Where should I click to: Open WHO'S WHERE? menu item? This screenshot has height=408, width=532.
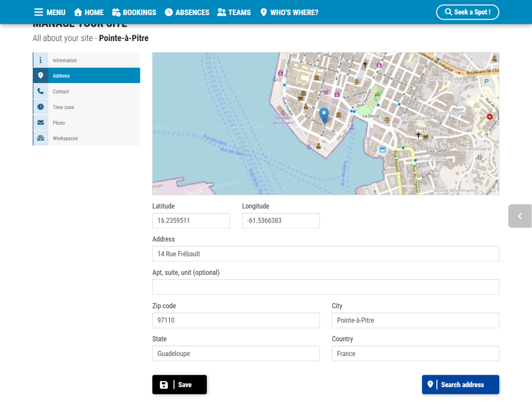pos(289,12)
